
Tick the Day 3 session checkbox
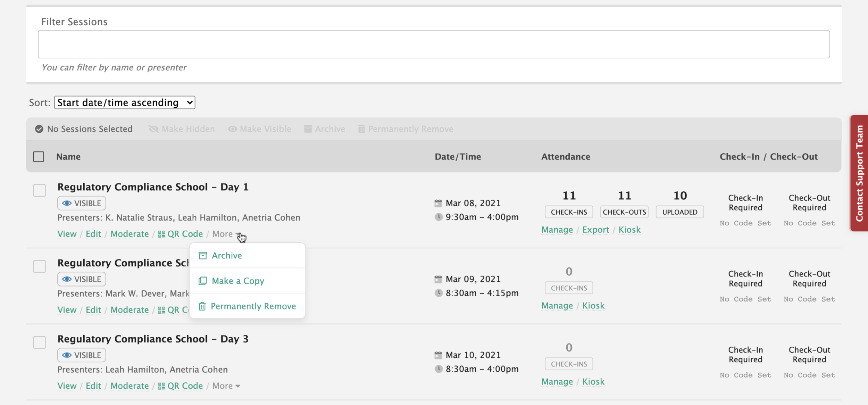pyautogui.click(x=39, y=342)
